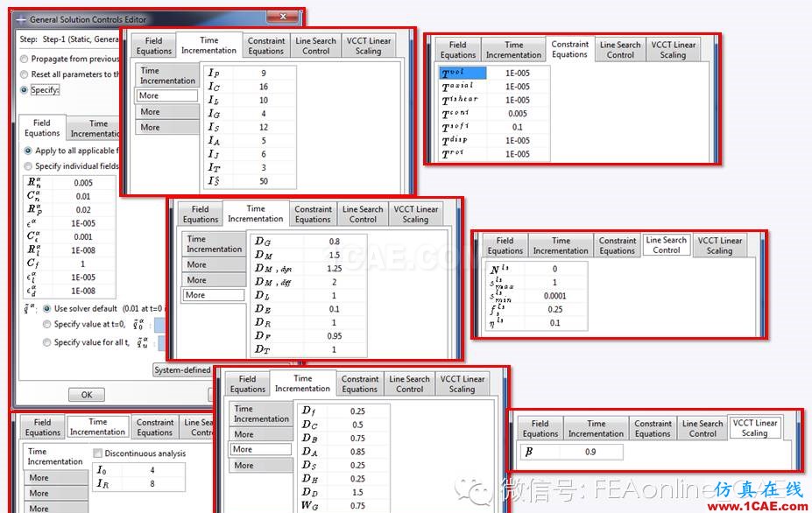Open Constraint Equations tab in Discontinuous analysis panel

[155, 427]
